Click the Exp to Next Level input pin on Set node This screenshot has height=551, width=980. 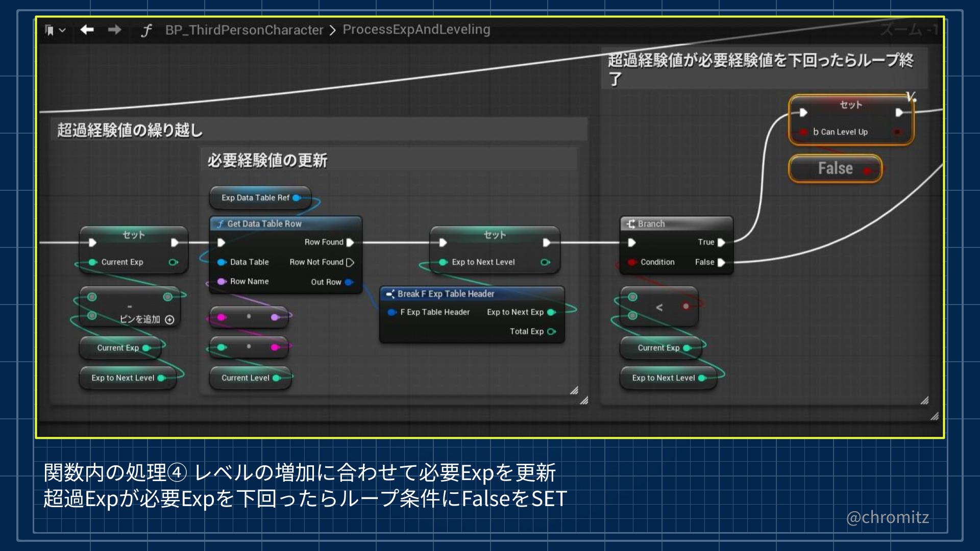click(443, 262)
